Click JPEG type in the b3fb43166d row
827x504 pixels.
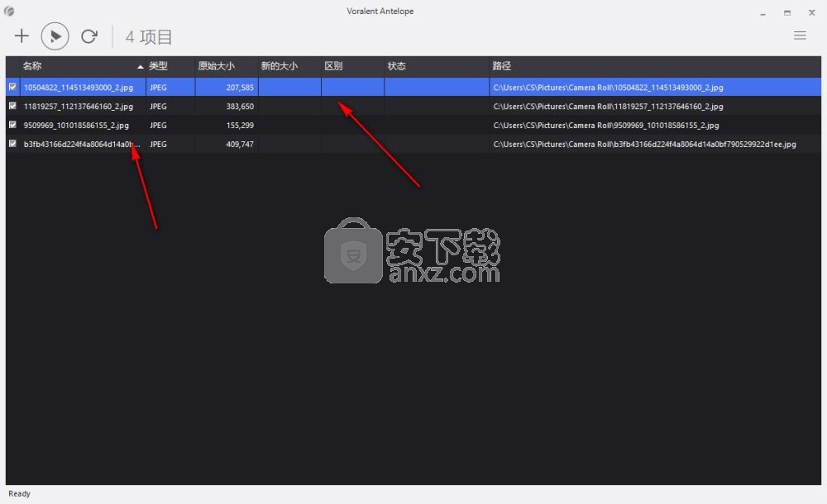point(158,145)
